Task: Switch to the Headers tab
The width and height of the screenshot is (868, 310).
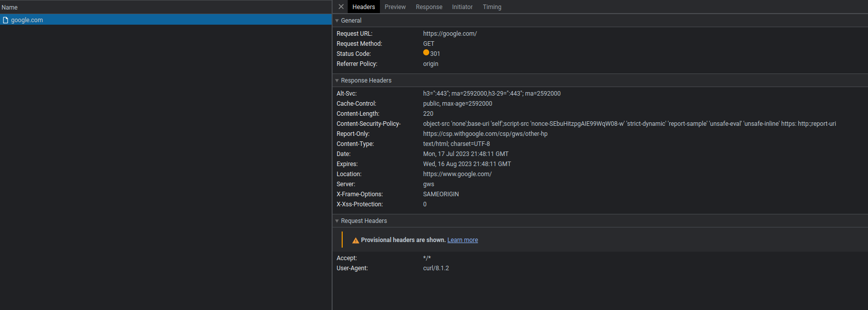Action: (364, 7)
